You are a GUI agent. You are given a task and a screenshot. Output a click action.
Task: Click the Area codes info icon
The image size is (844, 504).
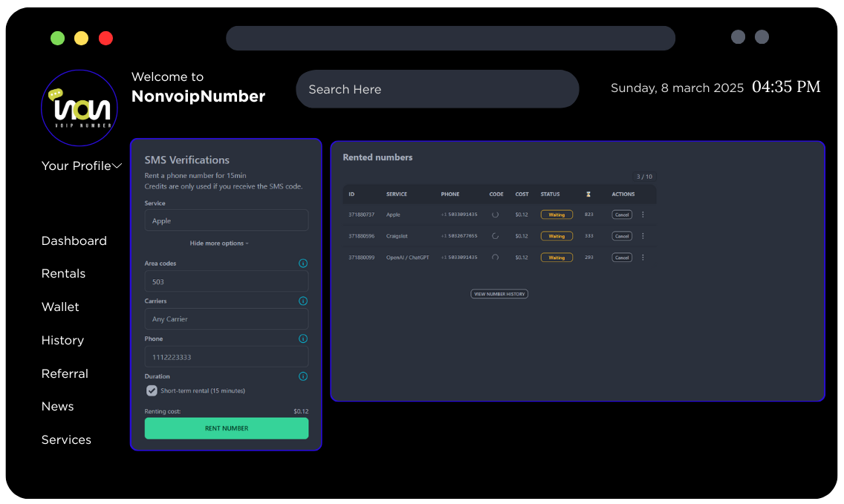303,264
